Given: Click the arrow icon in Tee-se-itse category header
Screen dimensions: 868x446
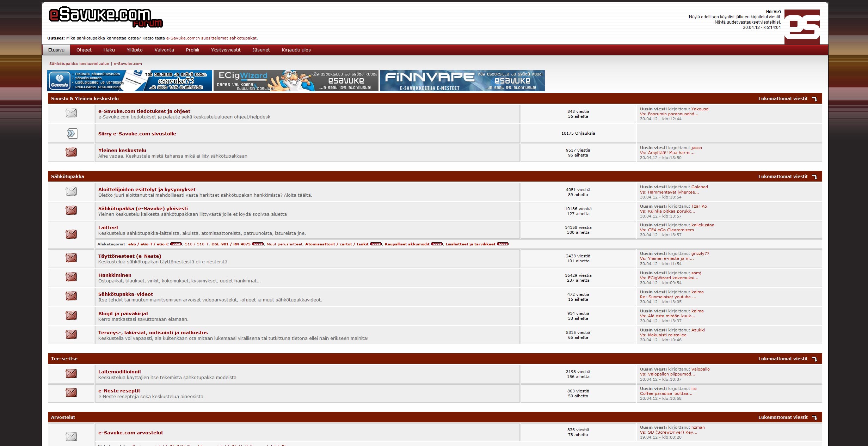Looking at the screenshot, I should click(x=814, y=359).
